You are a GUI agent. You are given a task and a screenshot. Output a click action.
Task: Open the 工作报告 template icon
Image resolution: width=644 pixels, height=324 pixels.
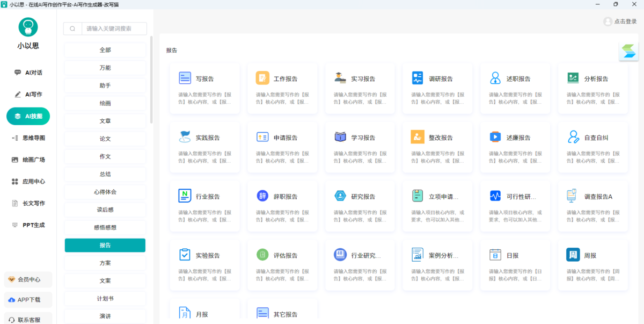point(262,78)
